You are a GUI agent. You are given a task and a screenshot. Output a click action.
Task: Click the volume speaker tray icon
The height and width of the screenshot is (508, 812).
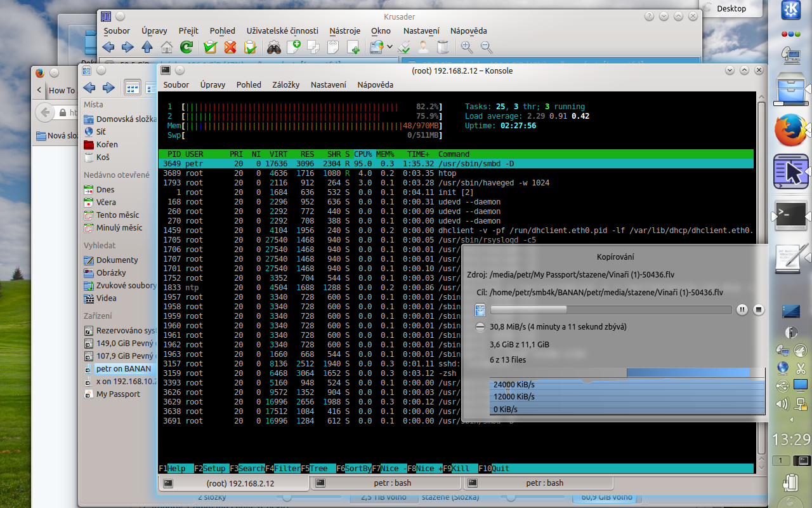783,403
